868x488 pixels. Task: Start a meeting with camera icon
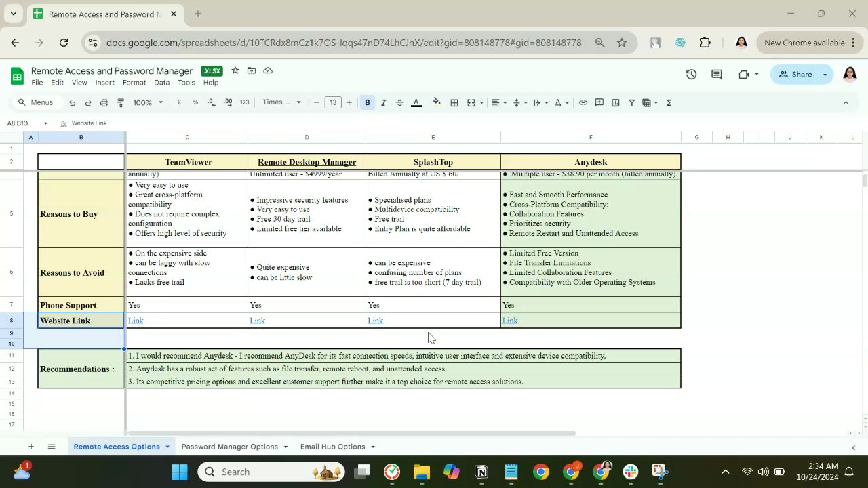tap(744, 75)
